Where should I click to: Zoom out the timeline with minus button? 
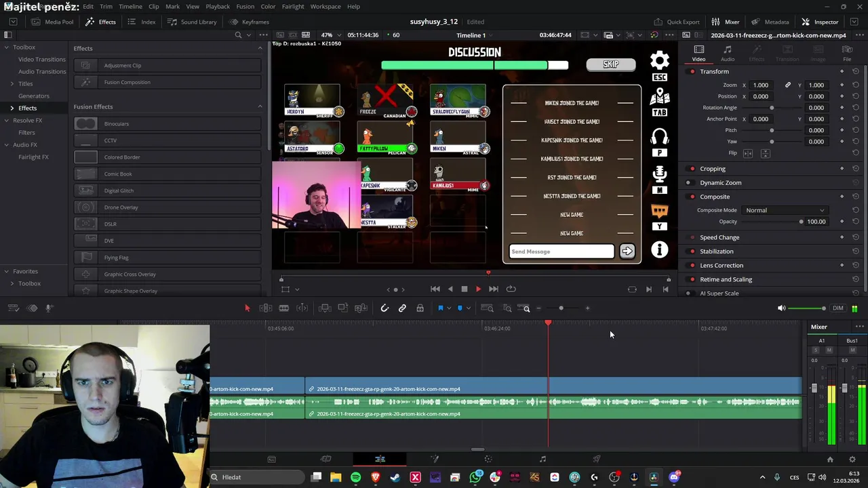point(538,308)
